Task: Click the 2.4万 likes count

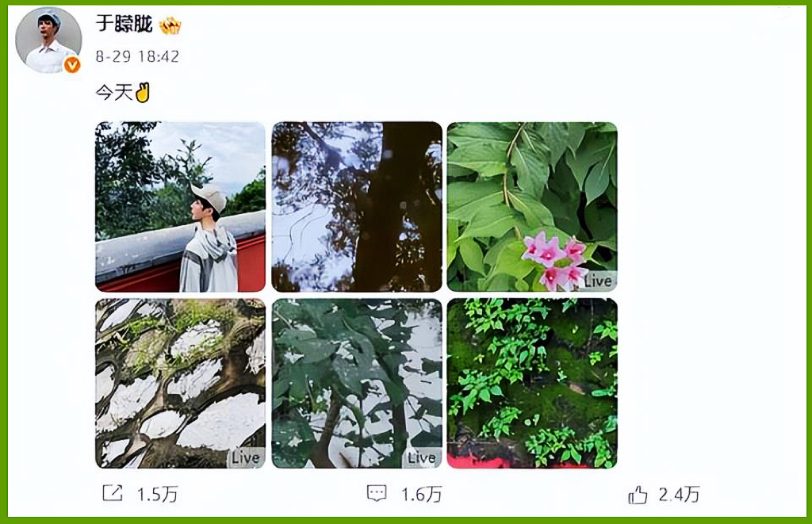Action: pos(679,495)
